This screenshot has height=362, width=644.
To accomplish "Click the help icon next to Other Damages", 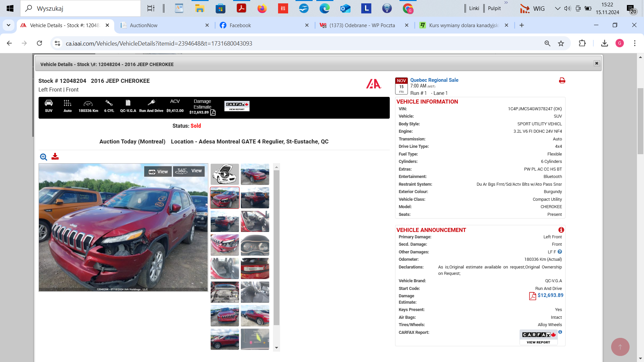I will [x=560, y=252].
